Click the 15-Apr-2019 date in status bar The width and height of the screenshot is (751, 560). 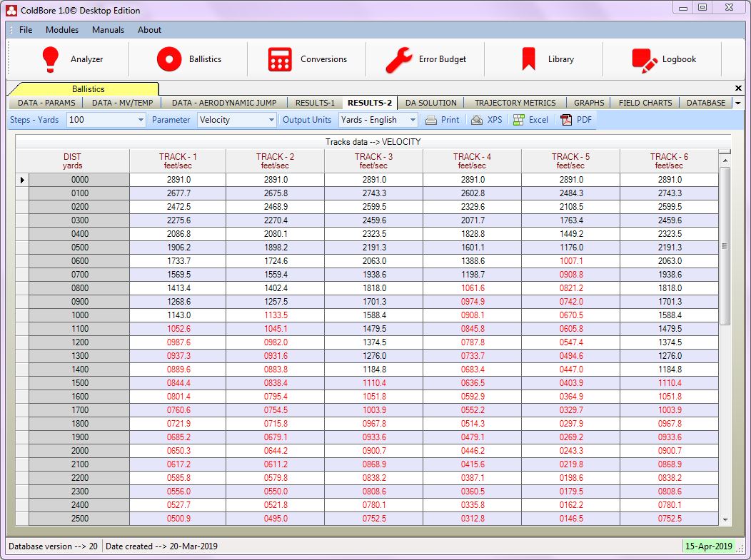coord(708,546)
